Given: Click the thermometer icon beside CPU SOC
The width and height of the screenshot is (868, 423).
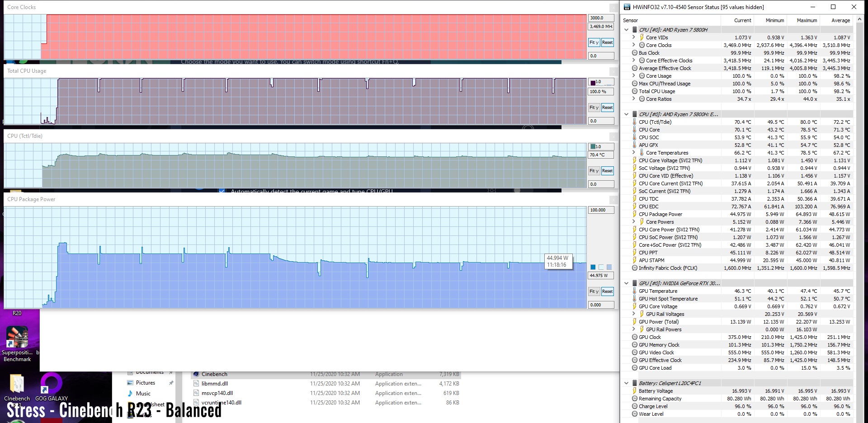Looking at the screenshot, I should pos(635,137).
